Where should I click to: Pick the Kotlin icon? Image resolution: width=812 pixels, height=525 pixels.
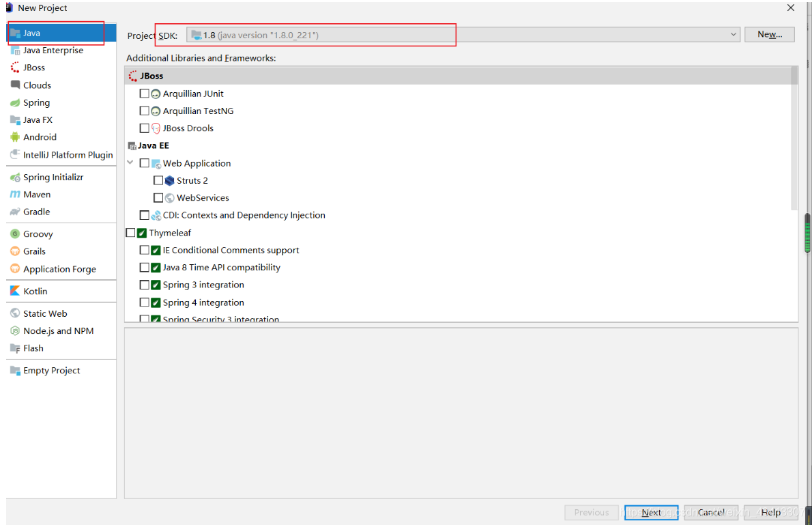[15, 291]
